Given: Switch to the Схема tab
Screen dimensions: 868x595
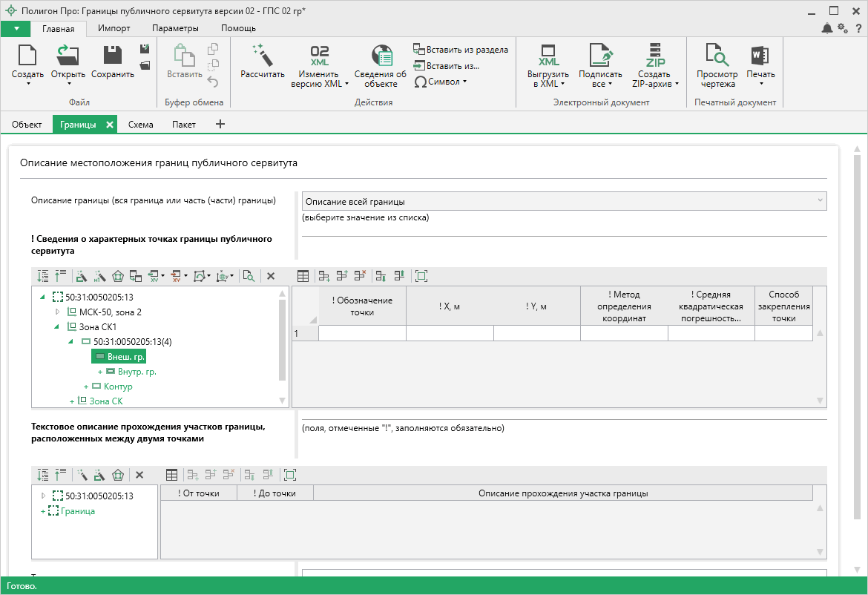Looking at the screenshot, I should pyautogui.click(x=140, y=125).
